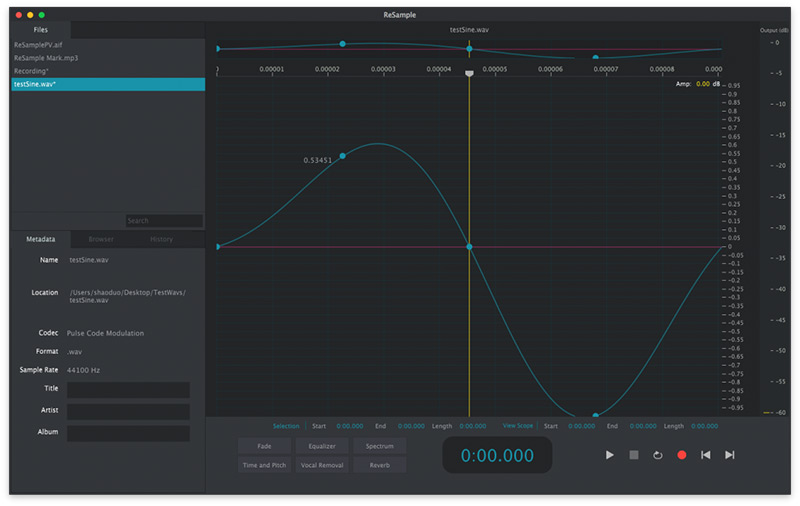800x506 pixels.
Task: Click the Amp dB value field
Action: click(703, 84)
